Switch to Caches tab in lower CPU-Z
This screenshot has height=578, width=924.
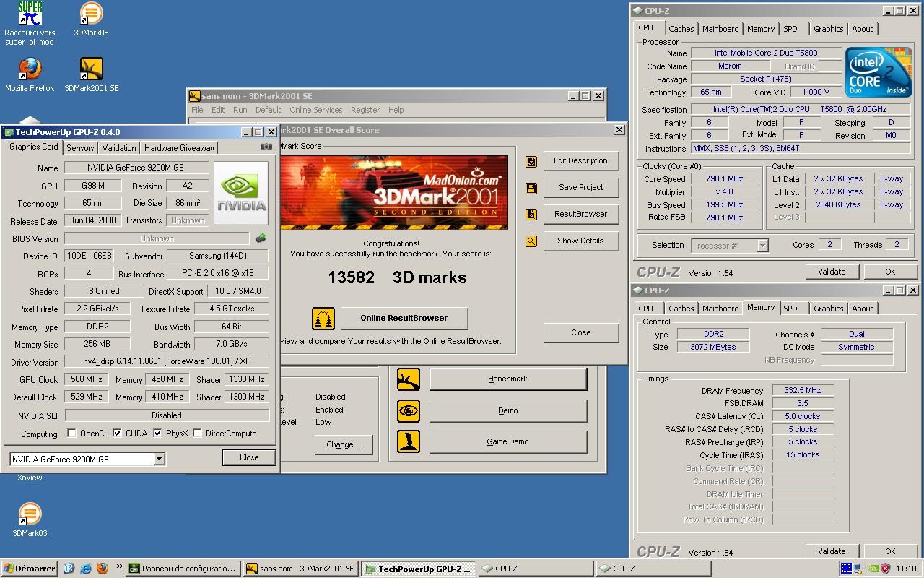click(x=681, y=309)
